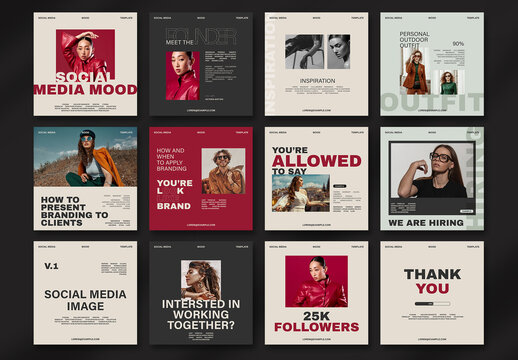Image resolution: width=518 pixels, height=360 pixels.
Task: Open the 25K Followers template card
Action: 316,293
